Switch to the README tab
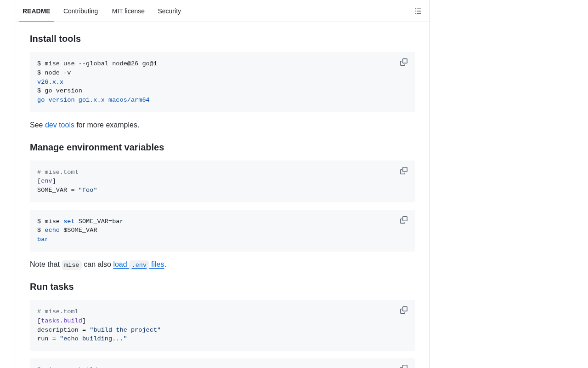 point(36,11)
